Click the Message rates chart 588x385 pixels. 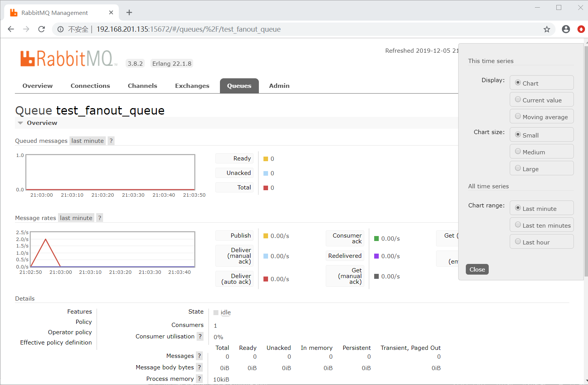113,249
